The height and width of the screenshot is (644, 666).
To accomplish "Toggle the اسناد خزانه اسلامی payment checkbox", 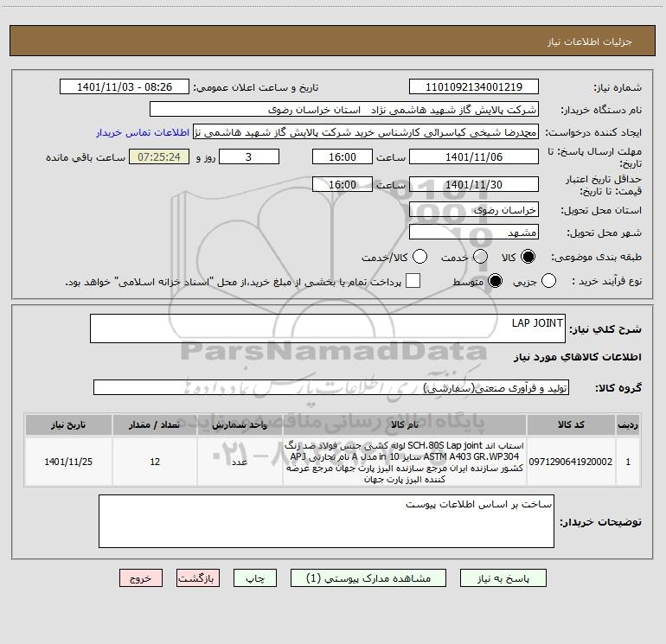I will click(x=413, y=281).
